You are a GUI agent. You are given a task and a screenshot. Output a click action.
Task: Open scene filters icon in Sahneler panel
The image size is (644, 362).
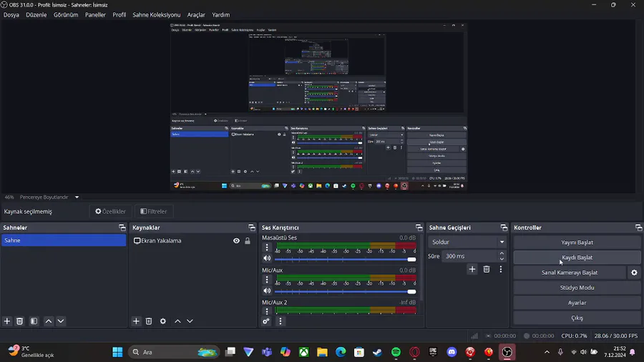34,321
